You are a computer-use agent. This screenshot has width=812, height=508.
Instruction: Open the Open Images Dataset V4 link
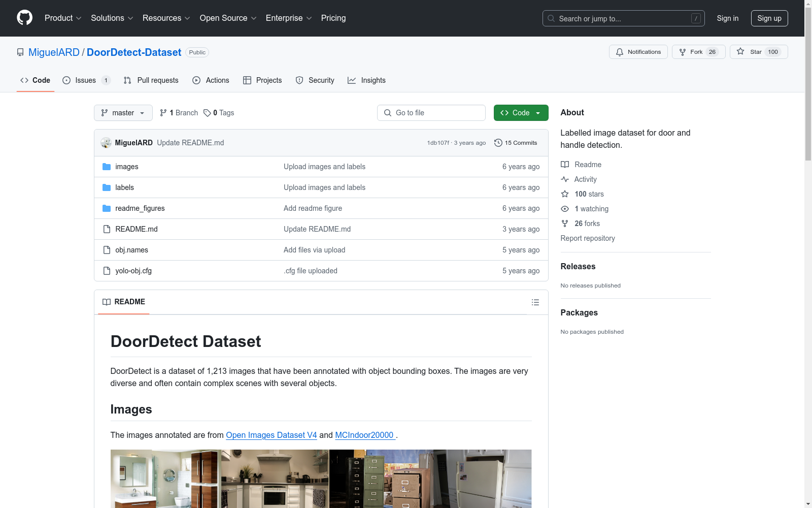click(272, 435)
